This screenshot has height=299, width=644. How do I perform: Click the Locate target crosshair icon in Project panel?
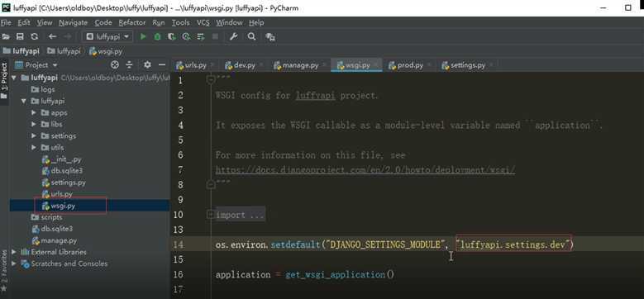115,64
